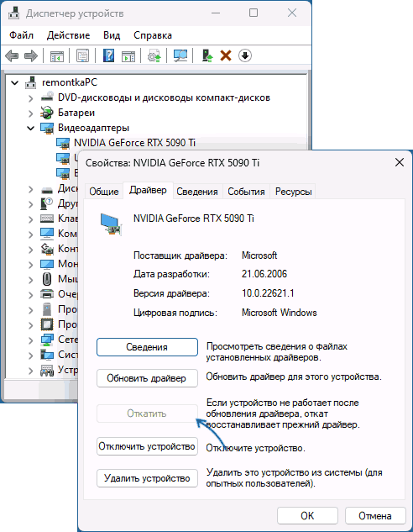
Task: Expand the Батареи chevron
Action: click(x=31, y=113)
